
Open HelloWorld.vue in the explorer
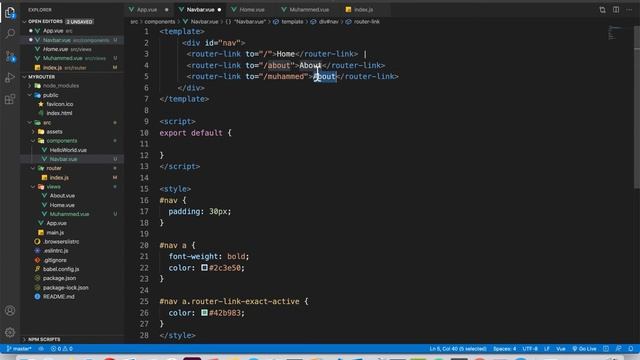pyautogui.click(x=68, y=150)
